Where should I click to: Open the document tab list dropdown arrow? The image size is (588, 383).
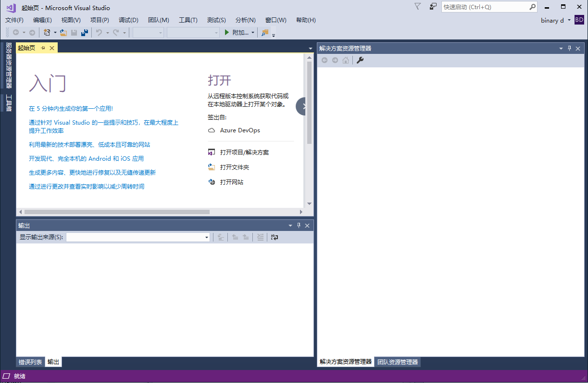(311, 49)
